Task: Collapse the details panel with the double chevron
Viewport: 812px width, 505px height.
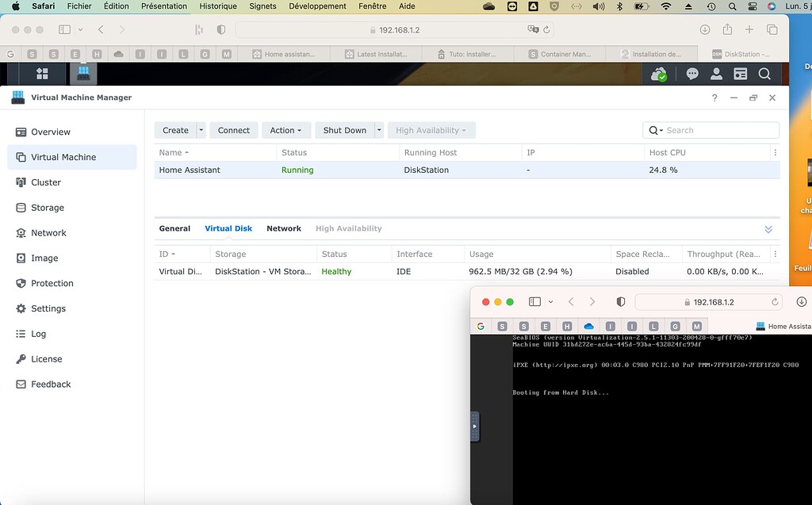Action: coord(768,228)
